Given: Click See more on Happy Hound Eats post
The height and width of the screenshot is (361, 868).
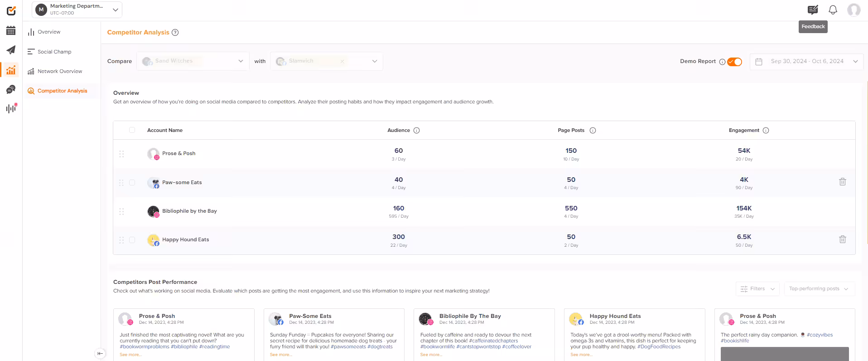Looking at the screenshot, I should [581, 355].
